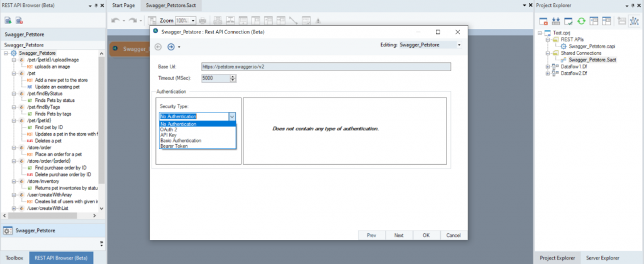This screenshot has width=644, height=264.
Task: Click the remove API icon in REST API Browser
Action: [x=19, y=20]
